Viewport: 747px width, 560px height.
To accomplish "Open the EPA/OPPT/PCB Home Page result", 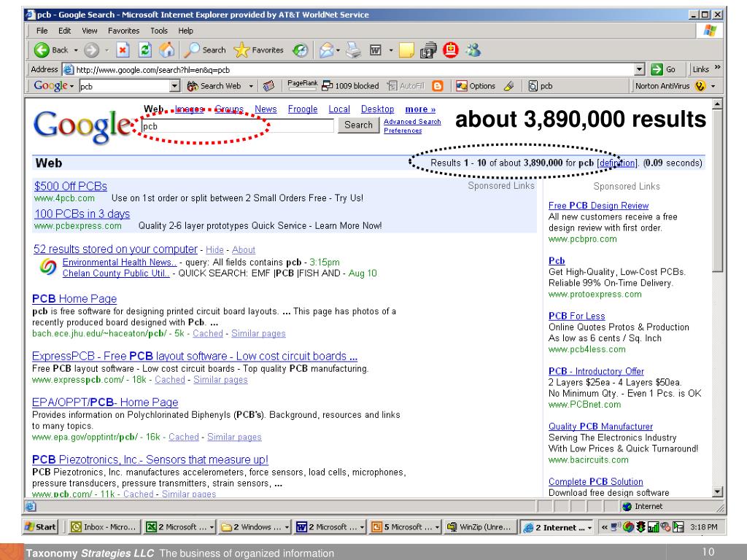I will pyautogui.click(x=105, y=402).
